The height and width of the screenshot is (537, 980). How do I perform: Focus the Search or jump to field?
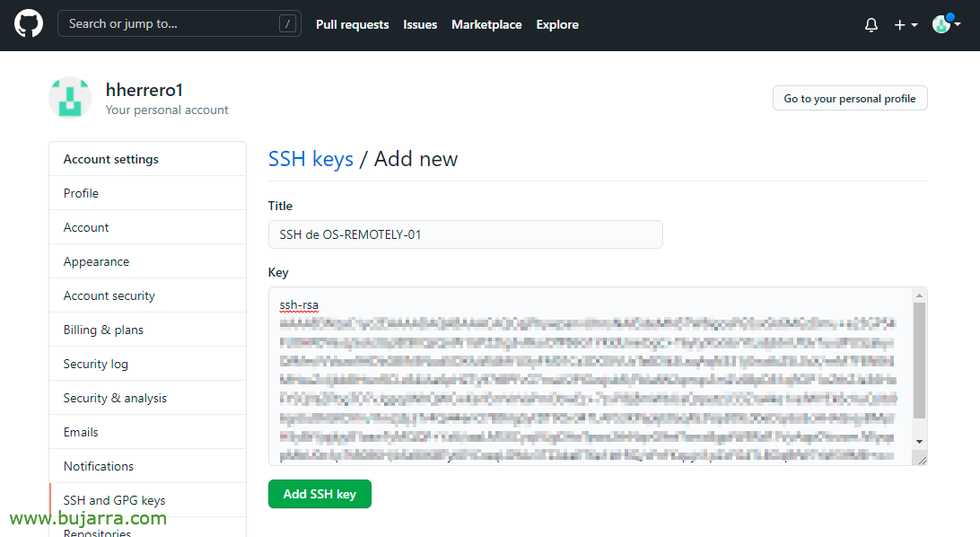179,23
